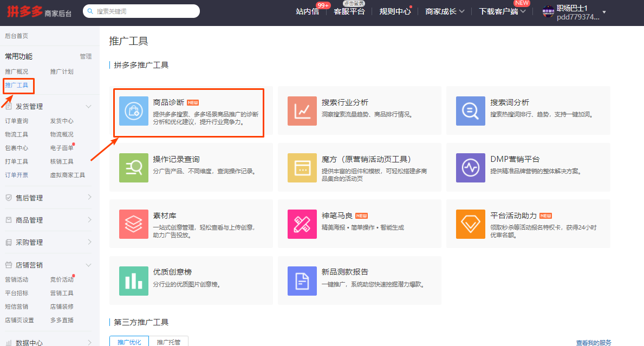Switch to the 推广优化 tab
The image size is (644, 346).
point(129,342)
